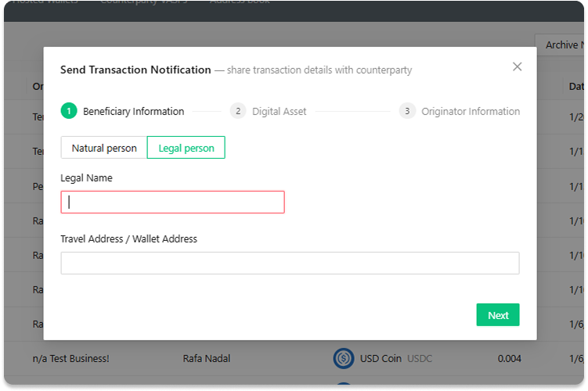Close the Send Transaction Notification dialog

pos(517,67)
